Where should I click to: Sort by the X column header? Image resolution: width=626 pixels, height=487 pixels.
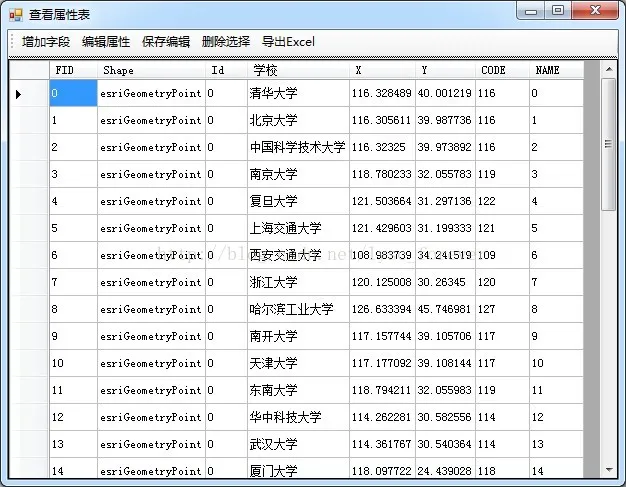[382, 70]
